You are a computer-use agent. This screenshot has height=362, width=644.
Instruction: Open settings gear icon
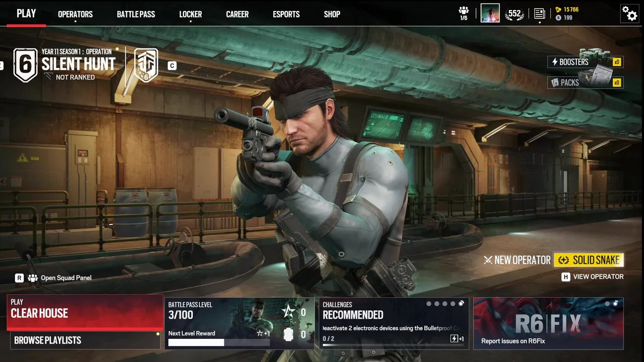[629, 14]
